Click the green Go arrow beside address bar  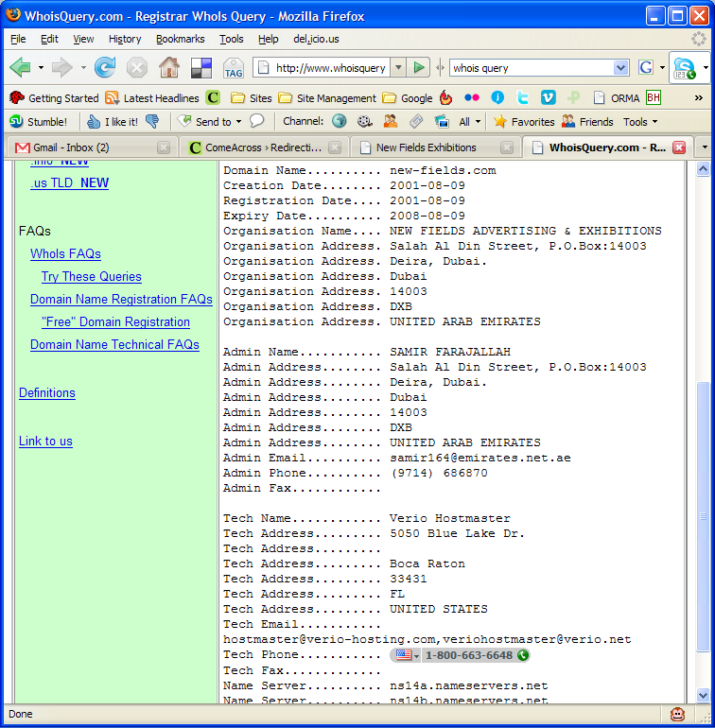(x=420, y=67)
